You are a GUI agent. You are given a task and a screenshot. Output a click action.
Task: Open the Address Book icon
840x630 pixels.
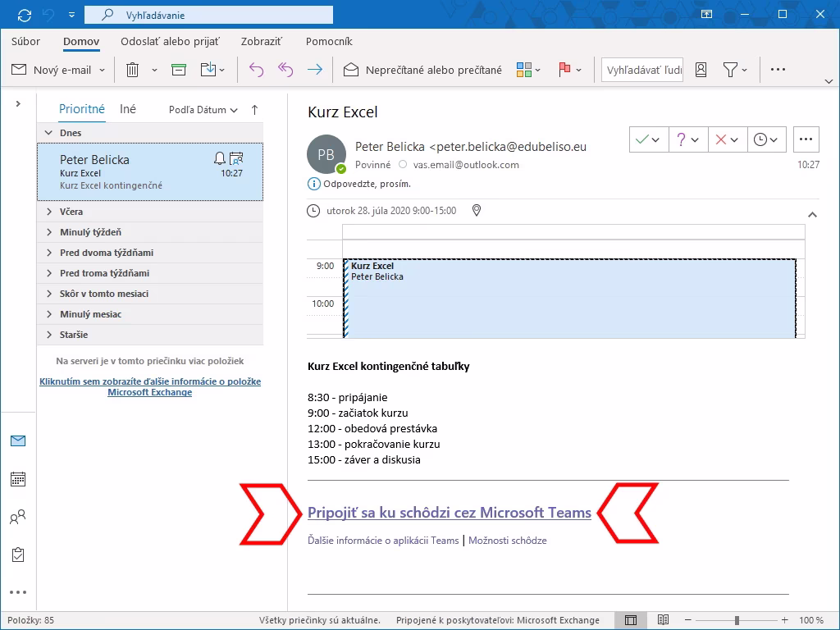tap(701, 70)
